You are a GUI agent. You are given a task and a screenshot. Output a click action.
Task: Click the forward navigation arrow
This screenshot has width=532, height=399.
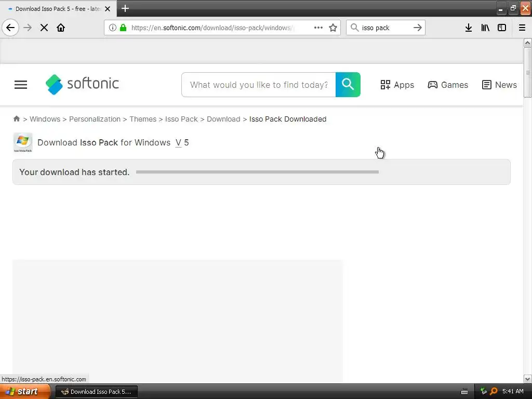tap(28, 28)
